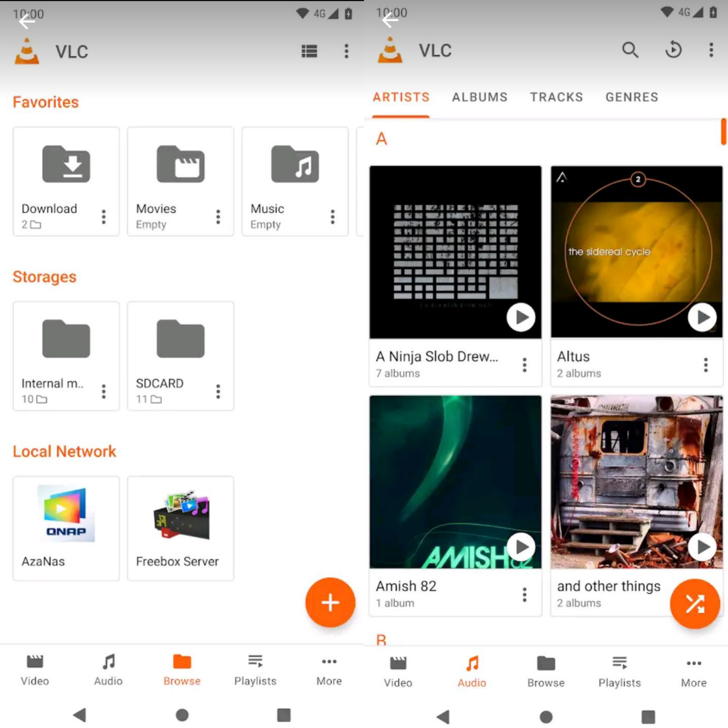
Task: Toggle list view icon in Browse header
Action: [x=309, y=51]
